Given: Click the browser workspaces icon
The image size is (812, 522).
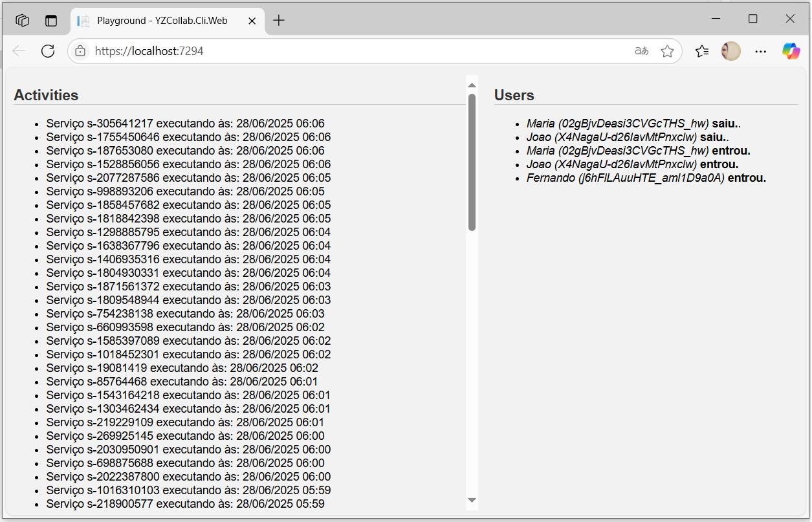Looking at the screenshot, I should click(23, 21).
